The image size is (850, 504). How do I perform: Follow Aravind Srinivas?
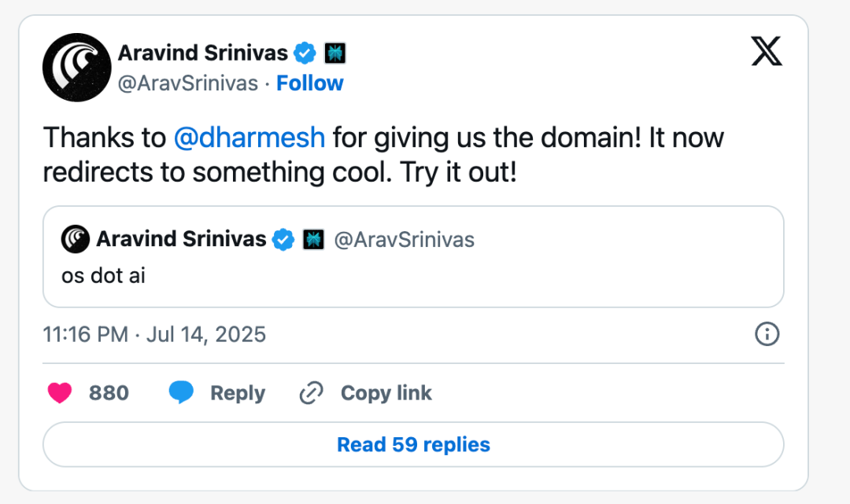coord(309,83)
